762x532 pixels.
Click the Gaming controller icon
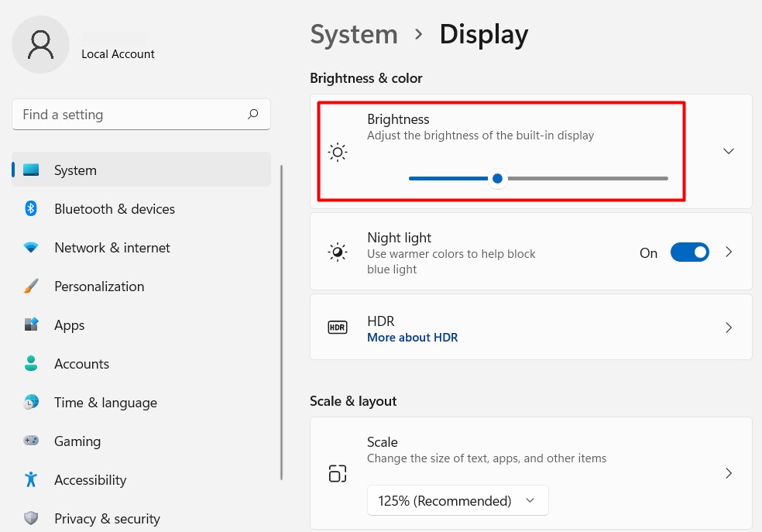(x=31, y=441)
